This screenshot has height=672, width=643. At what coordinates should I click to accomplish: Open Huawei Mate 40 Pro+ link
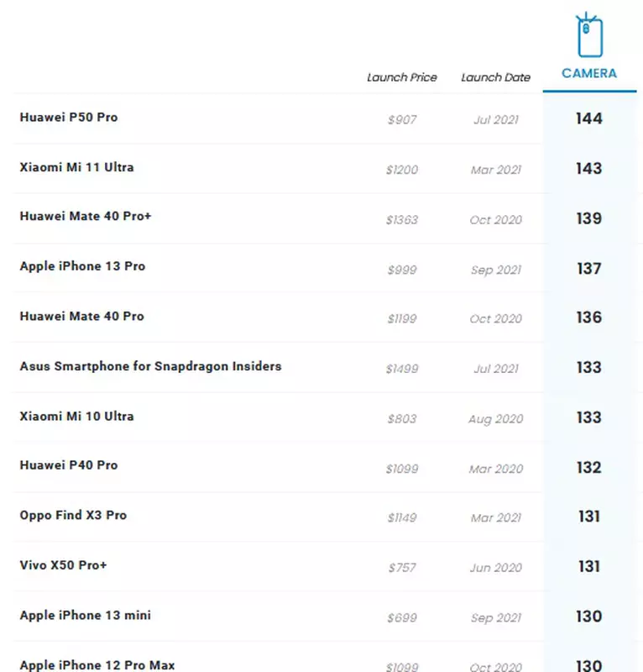(86, 217)
